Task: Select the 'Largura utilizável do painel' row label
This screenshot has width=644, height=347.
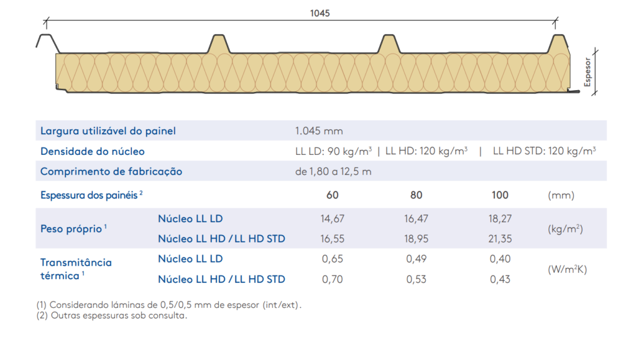Action: [x=108, y=131]
